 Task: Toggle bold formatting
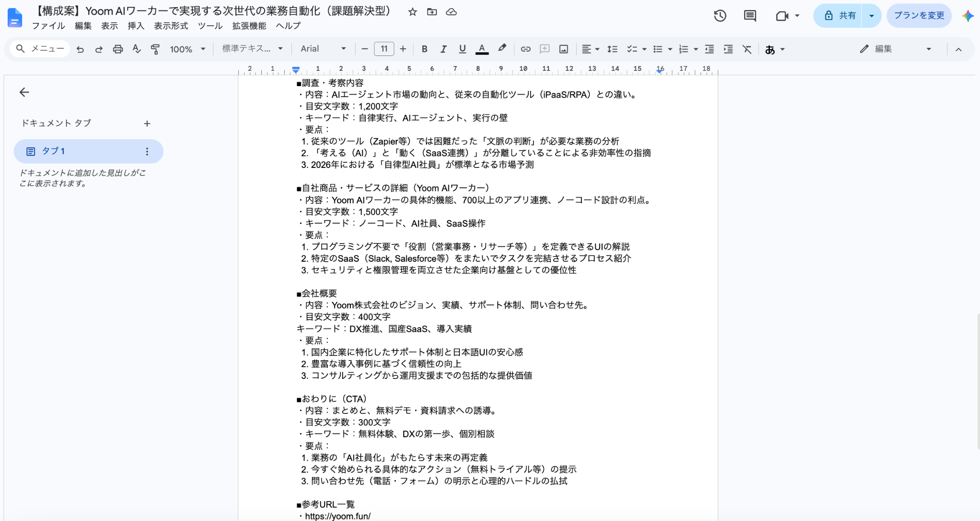(x=424, y=49)
